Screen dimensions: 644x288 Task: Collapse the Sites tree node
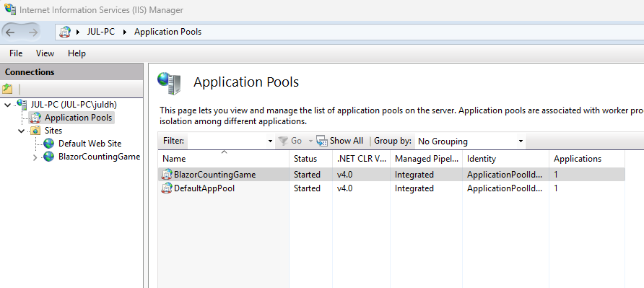22,131
